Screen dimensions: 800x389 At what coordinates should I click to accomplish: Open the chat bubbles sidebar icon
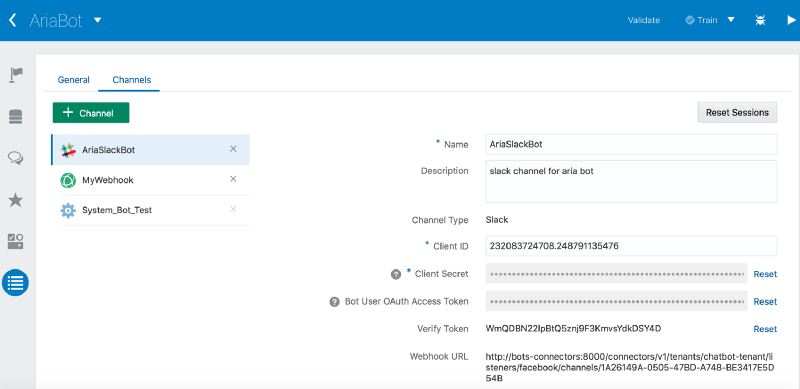[x=16, y=158]
